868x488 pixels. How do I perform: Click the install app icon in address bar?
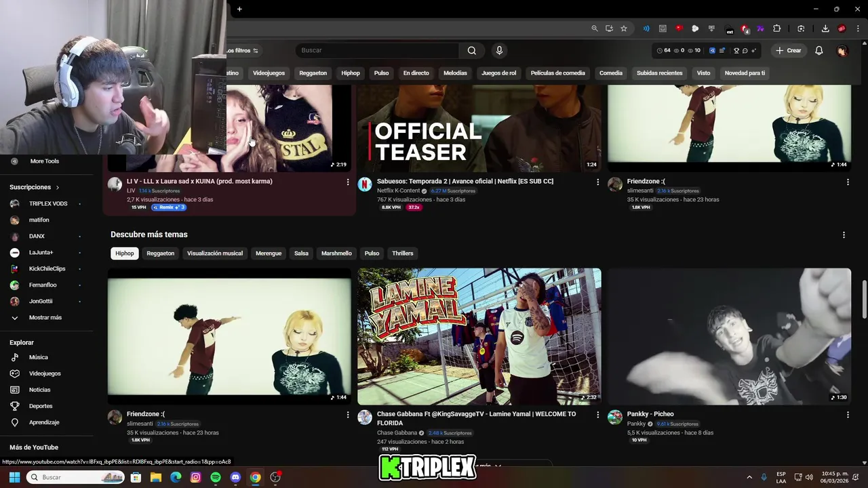[x=609, y=28]
